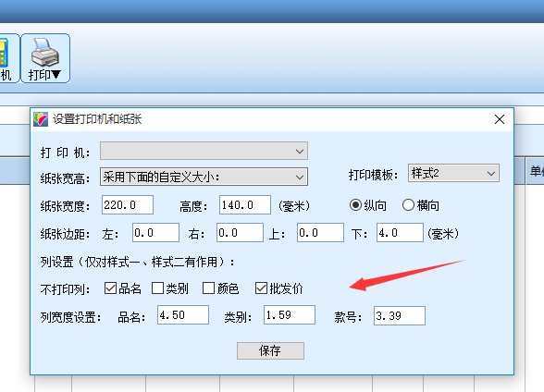Select the 纵向 orientation radio button
The image size is (544, 392).
tap(355, 205)
